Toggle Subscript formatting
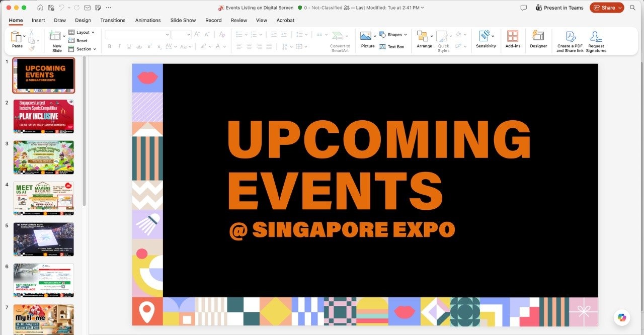 [159, 47]
